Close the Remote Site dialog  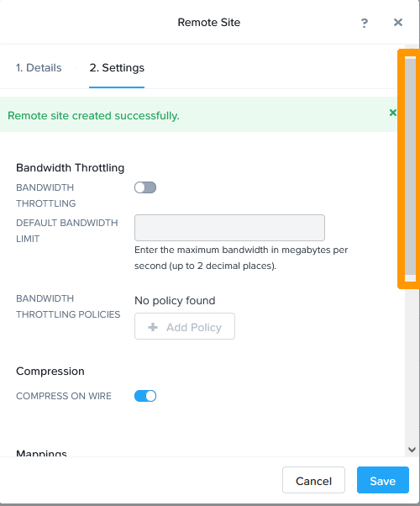coord(398,22)
